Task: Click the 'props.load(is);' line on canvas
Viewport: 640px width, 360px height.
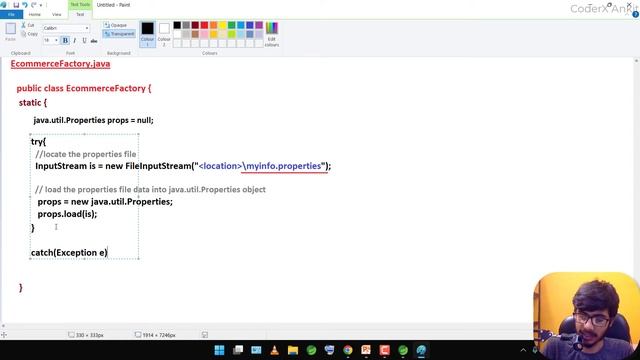Action: (x=67, y=214)
